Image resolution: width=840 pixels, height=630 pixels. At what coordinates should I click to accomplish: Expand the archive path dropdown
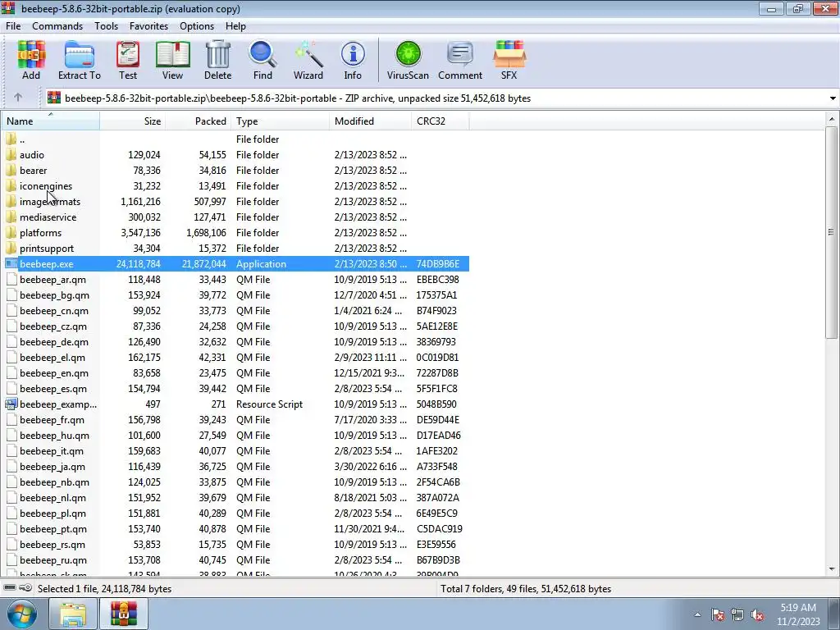click(833, 98)
